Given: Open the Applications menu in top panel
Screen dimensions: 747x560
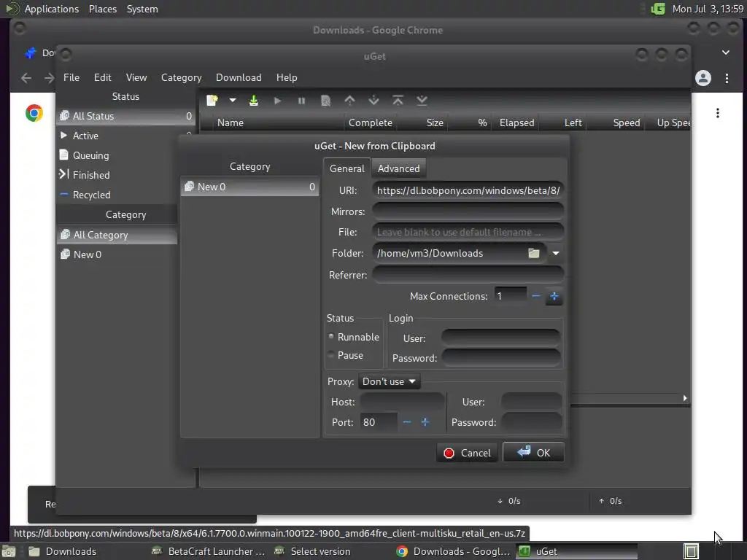Looking at the screenshot, I should point(52,9).
